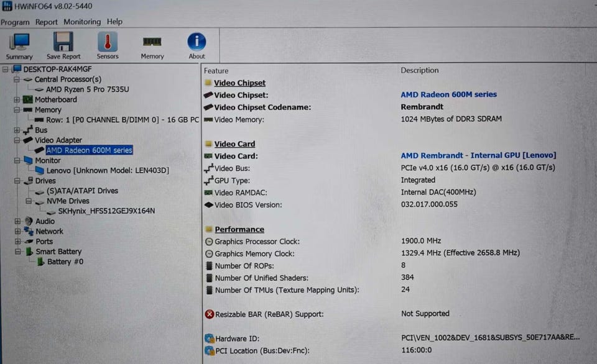
Task: Expand the Motherboard node
Action: click(17, 99)
